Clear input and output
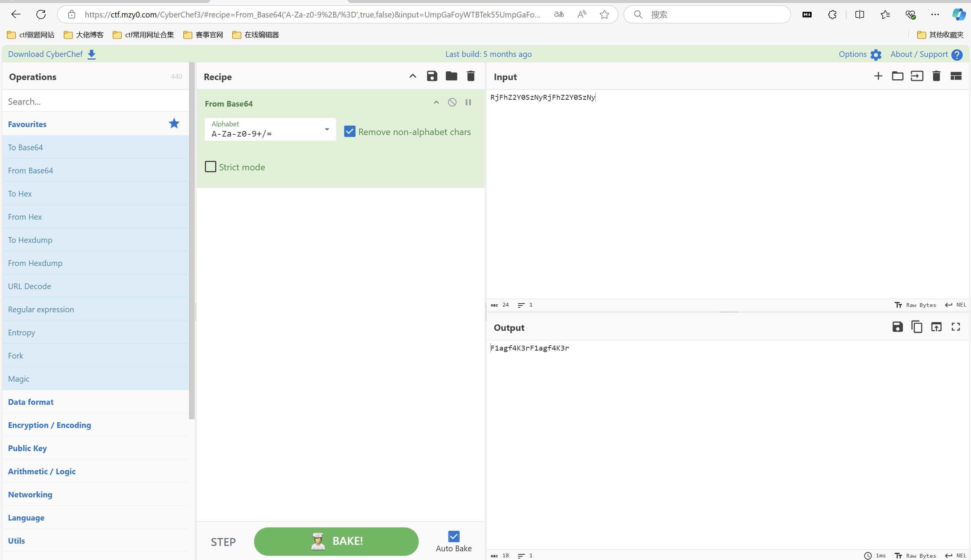 (x=936, y=76)
